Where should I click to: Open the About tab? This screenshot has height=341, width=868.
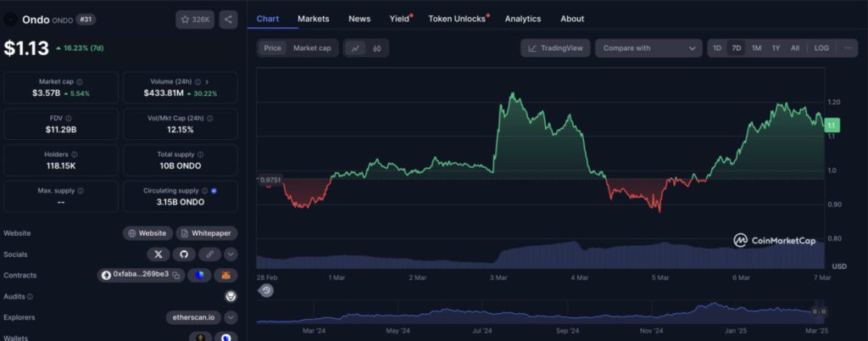click(572, 19)
